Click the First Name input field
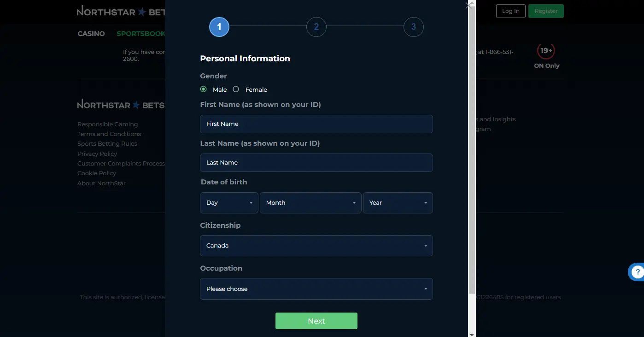 tap(316, 124)
